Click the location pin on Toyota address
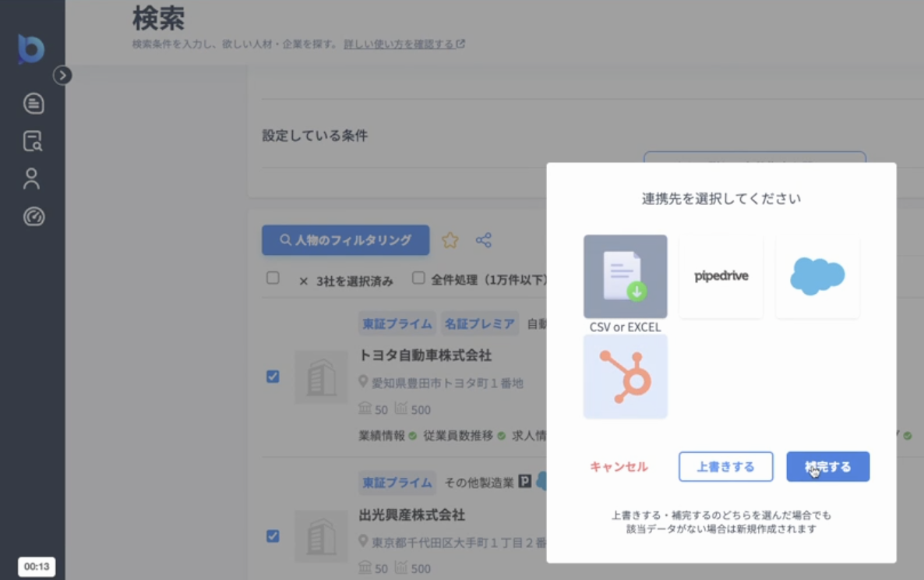 pyautogui.click(x=364, y=382)
